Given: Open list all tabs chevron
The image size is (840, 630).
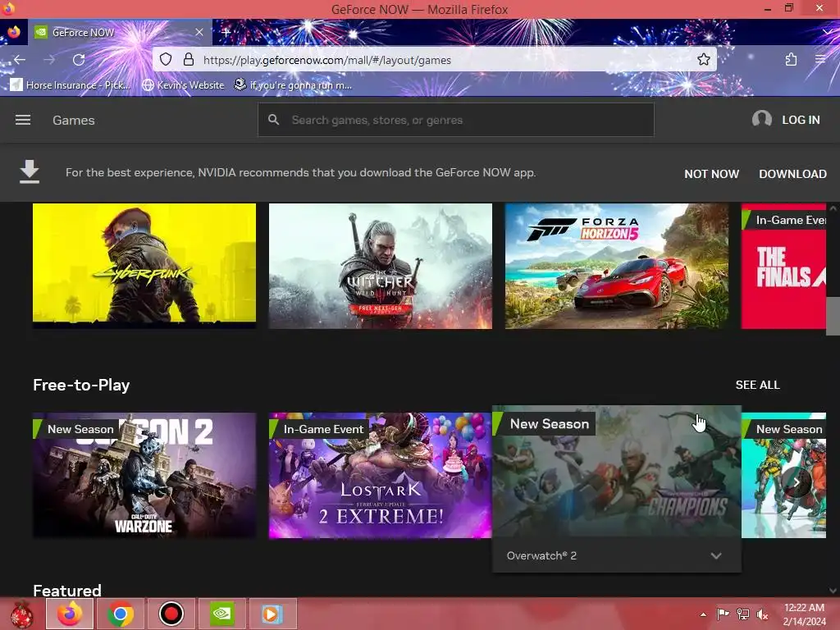Looking at the screenshot, I should pos(828,32).
